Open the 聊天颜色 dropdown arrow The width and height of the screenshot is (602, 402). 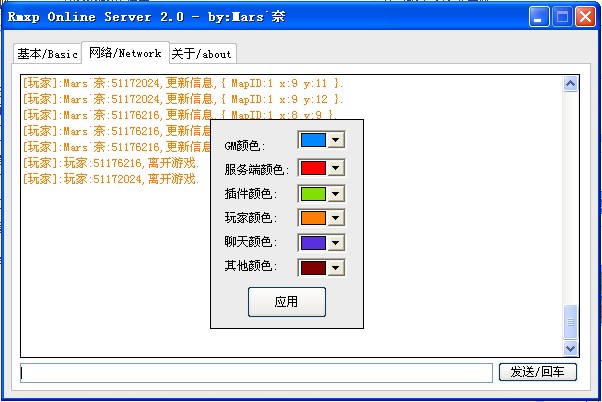pyautogui.click(x=336, y=243)
